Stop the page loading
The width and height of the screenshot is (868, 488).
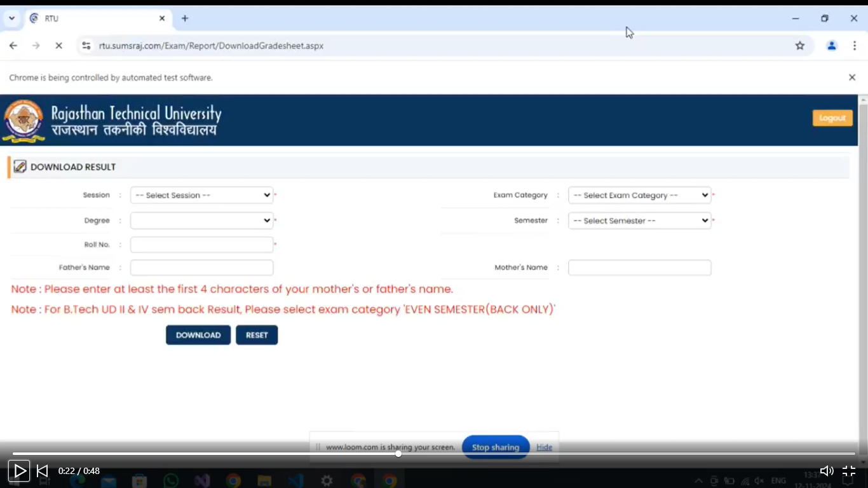point(58,46)
